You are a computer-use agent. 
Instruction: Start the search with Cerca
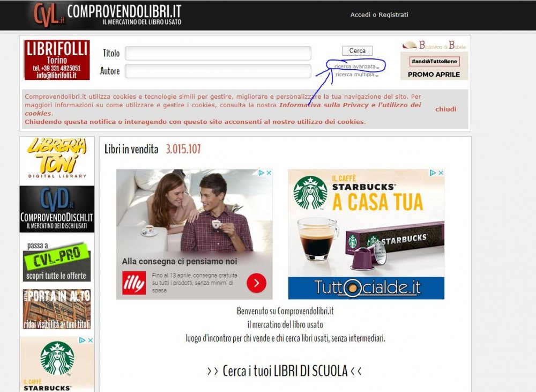[357, 50]
